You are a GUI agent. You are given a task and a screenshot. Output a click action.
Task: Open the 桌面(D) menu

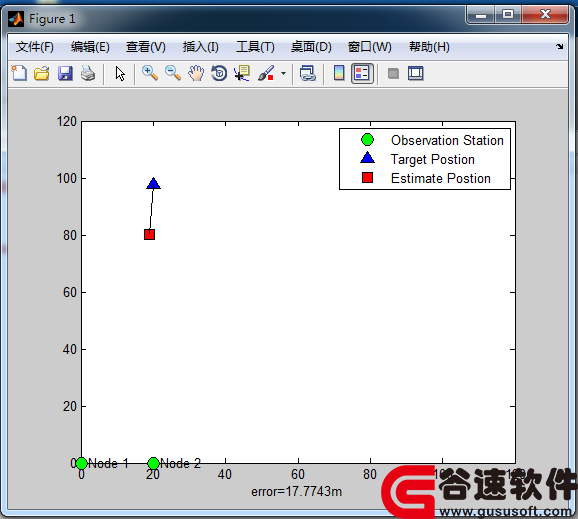click(311, 47)
